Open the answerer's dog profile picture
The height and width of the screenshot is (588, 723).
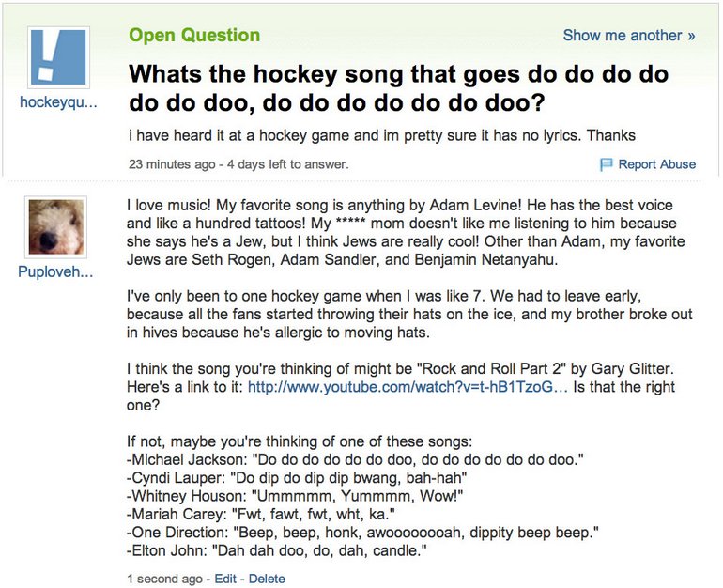point(55,228)
